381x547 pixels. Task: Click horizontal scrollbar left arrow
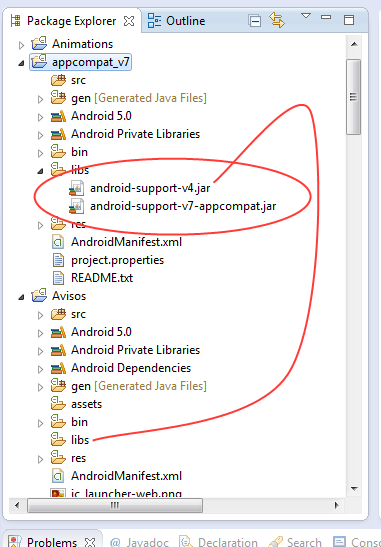click(x=17, y=505)
